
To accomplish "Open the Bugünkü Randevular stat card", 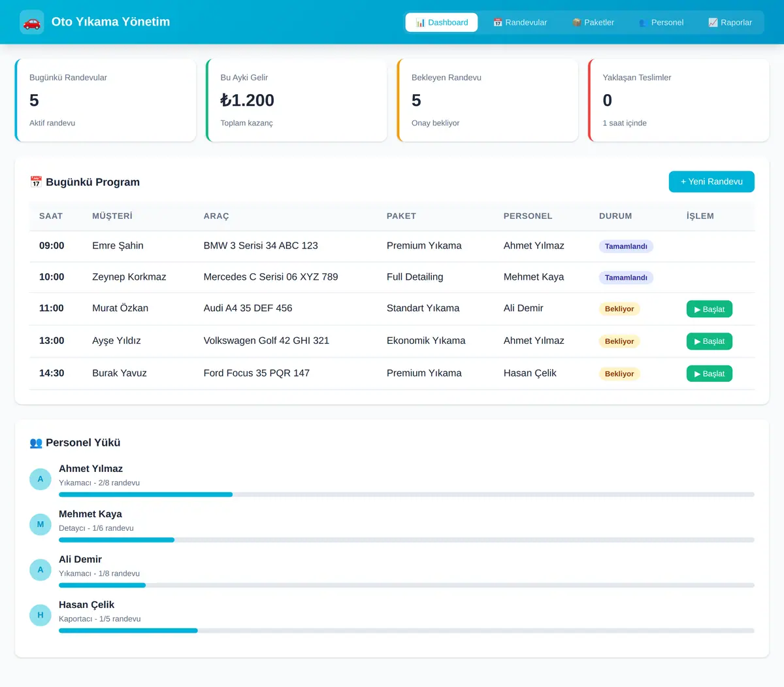I will pyautogui.click(x=105, y=100).
